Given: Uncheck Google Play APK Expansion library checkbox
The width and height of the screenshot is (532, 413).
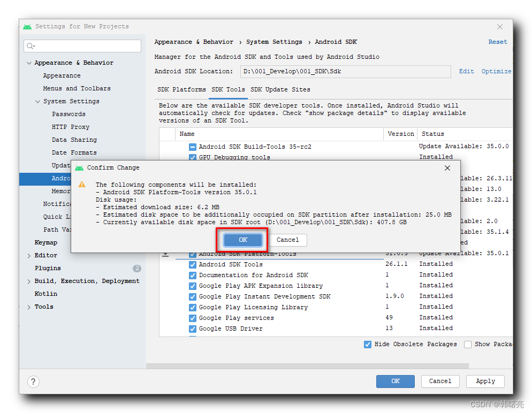Looking at the screenshot, I should tap(193, 286).
